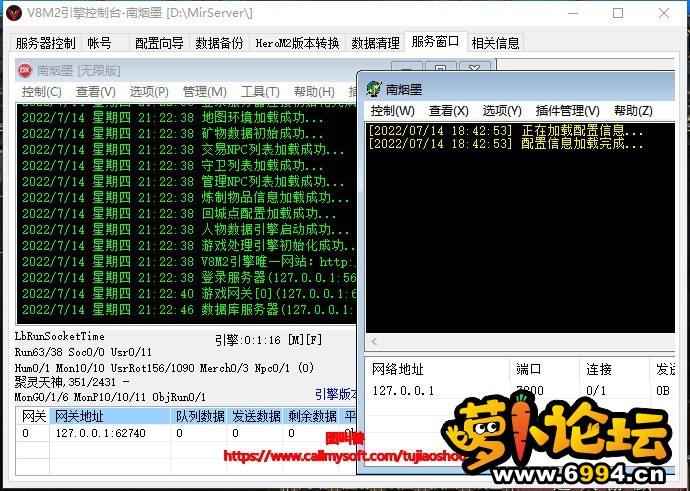Click log line 数据库服务器
Screen dimensions: 690x491
click(188, 309)
